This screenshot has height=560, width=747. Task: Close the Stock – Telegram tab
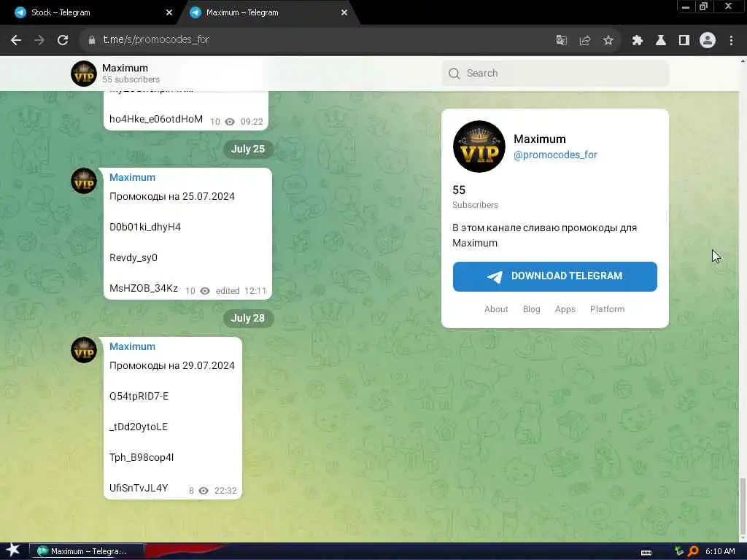pos(169,13)
